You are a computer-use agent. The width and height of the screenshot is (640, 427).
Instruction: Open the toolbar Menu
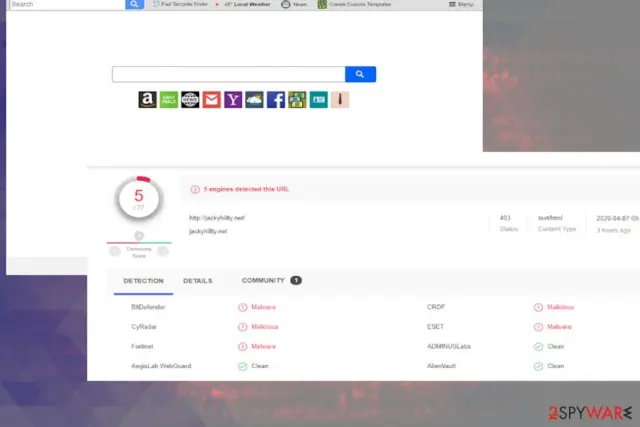[461, 4]
